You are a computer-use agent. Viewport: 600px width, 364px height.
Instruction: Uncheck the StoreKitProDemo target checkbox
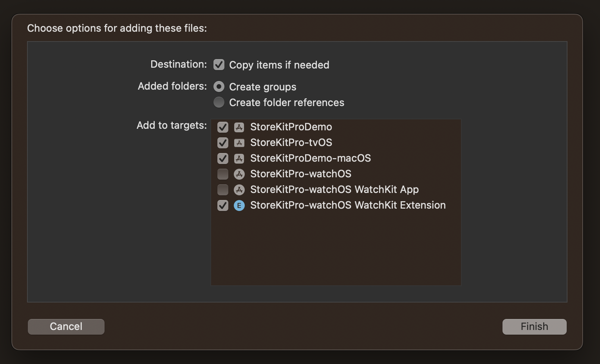223,127
